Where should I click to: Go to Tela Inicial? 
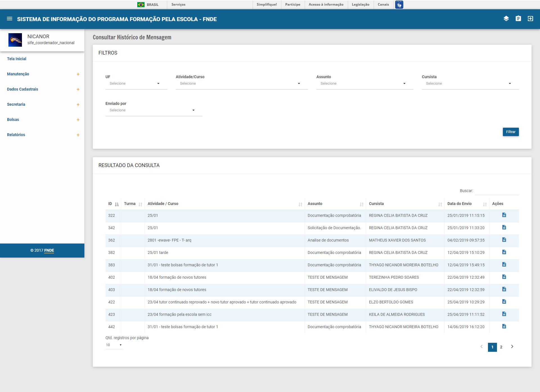pyautogui.click(x=17, y=59)
